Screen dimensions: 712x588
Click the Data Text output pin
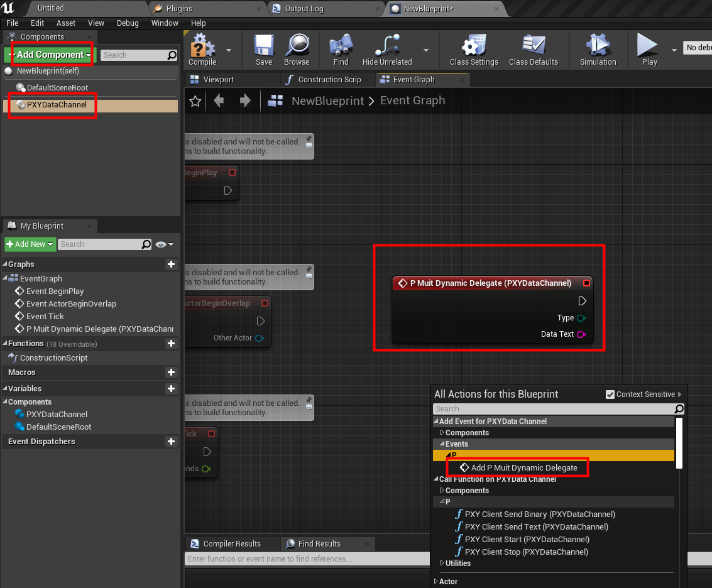point(581,334)
